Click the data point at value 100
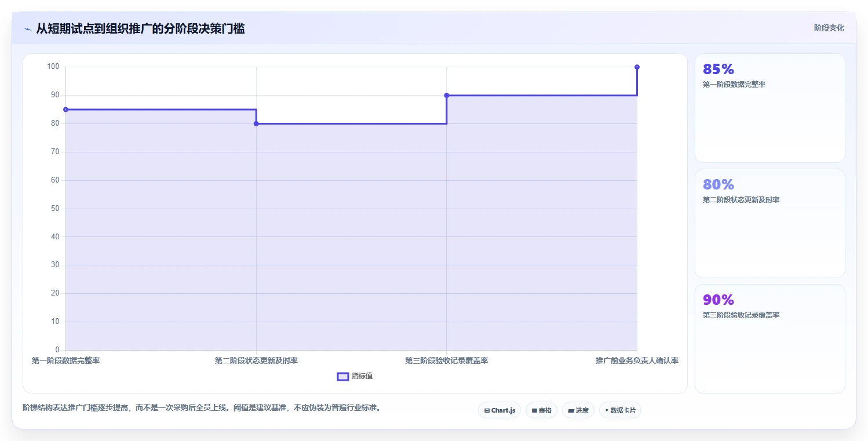 click(637, 67)
